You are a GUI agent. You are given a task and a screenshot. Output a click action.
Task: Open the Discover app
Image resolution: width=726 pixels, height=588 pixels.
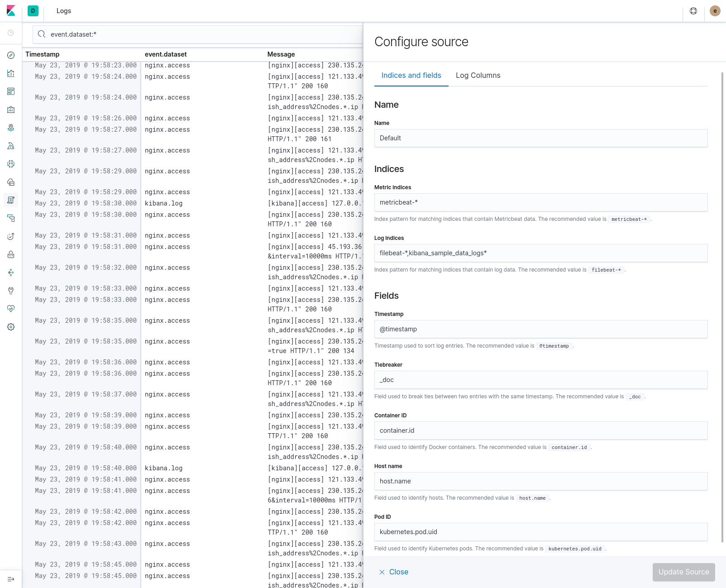click(x=10, y=55)
